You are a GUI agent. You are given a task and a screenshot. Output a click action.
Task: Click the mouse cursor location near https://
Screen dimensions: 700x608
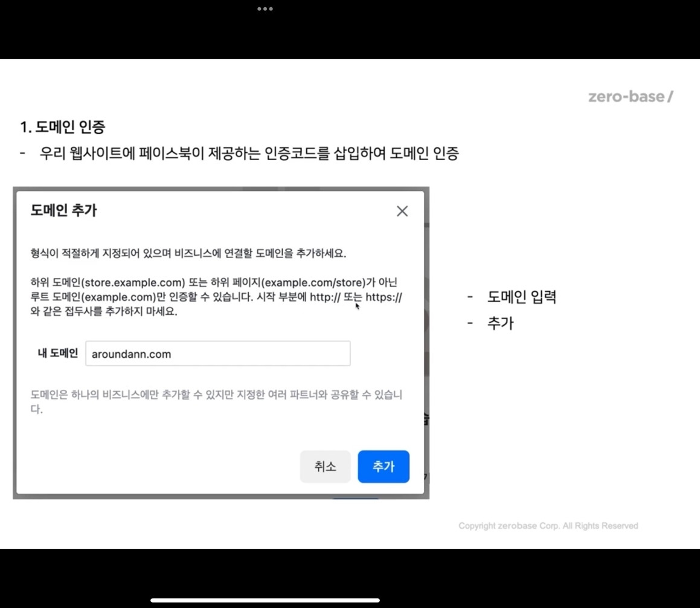[x=356, y=306]
